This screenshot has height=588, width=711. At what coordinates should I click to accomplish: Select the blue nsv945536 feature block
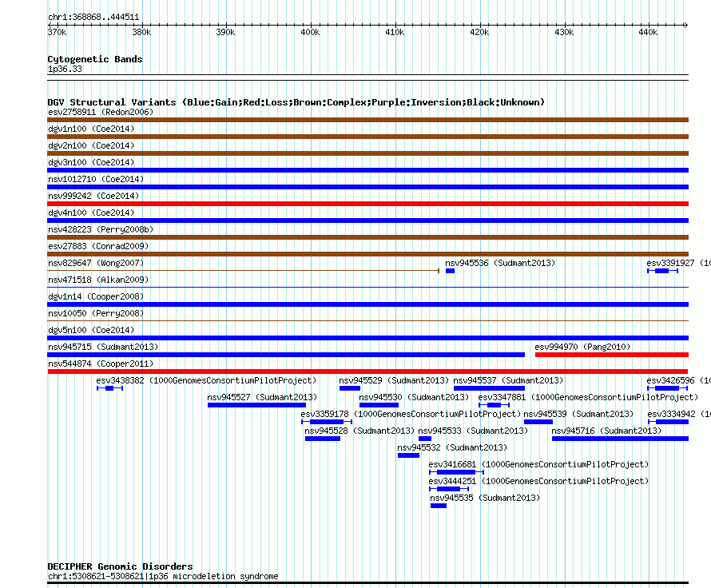point(450,271)
